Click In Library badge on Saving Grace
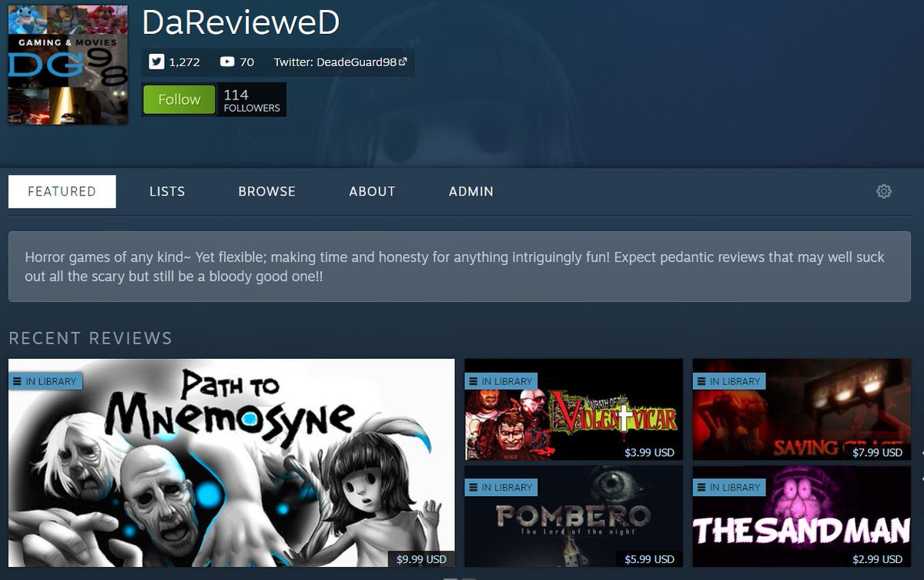This screenshot has width=924, height=580. (x=729, y=381)
